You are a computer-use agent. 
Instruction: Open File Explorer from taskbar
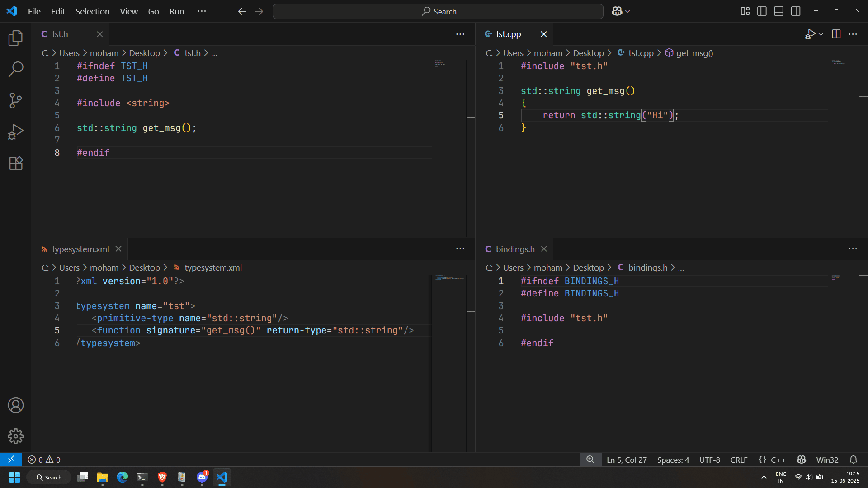(103, 477)
